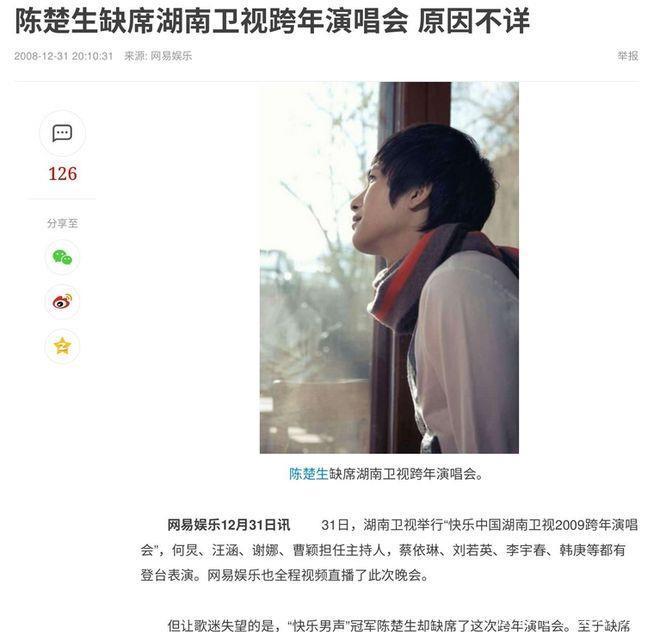Click the 举报 report link
660x632 pixels.
(628, 56)
